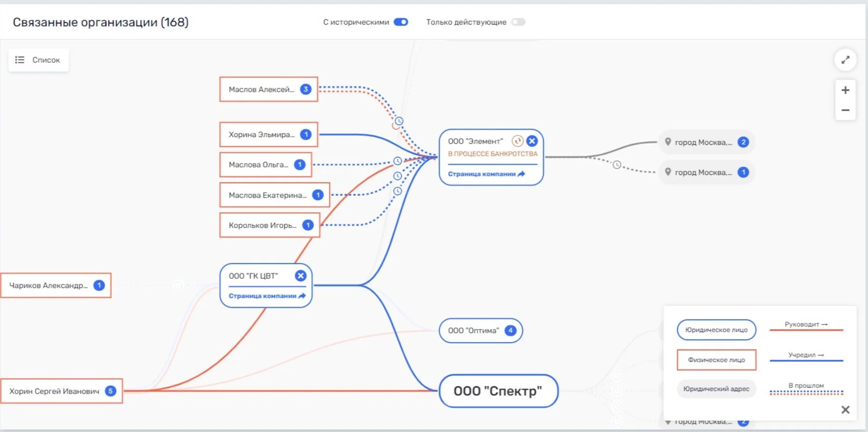The image size is (868, 432).
Task: Zoom in with the plus button
Action: pyautogui.click(x=845, y=90)
